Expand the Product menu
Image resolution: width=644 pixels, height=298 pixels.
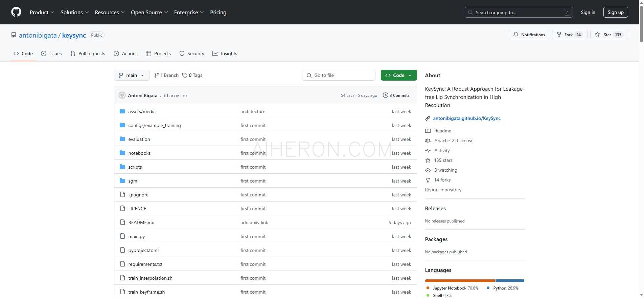tap(42, 12)
